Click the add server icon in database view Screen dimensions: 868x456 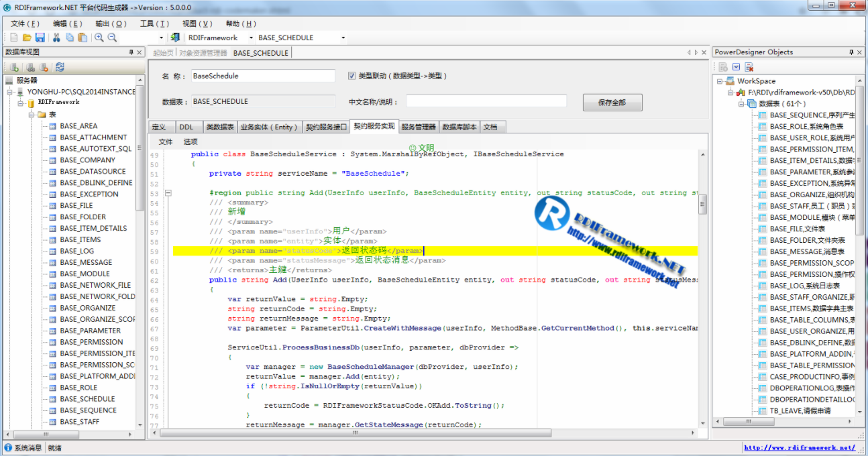pyautogui.click(x=14, y=67)
